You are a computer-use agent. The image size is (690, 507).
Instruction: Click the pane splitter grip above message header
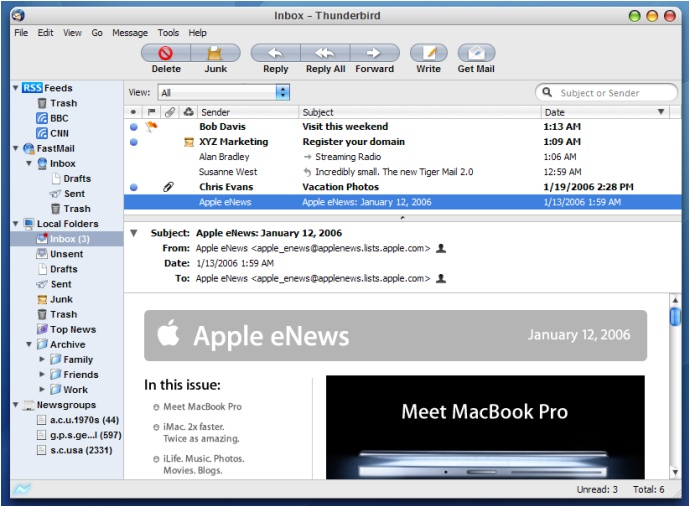point(402,217)
